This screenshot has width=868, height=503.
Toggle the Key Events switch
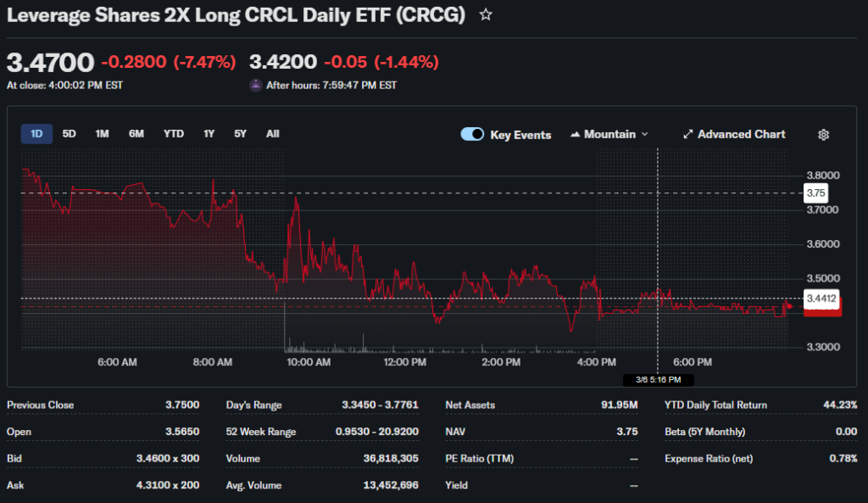(x=472, y=134)
